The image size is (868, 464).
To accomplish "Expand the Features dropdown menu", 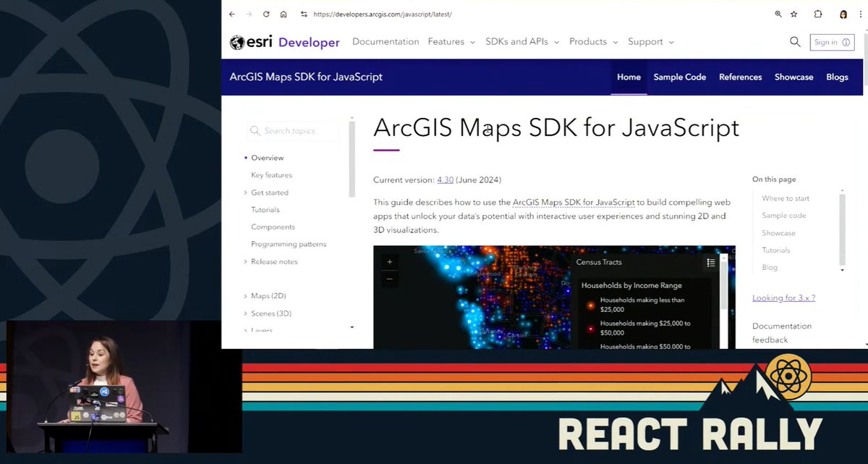I will pyautogui.click(x=451, y=42).
